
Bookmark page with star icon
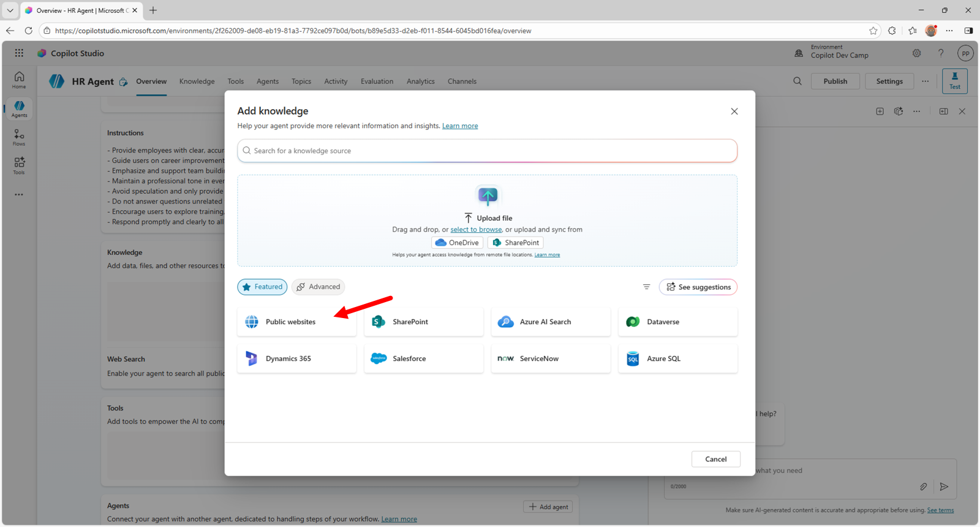(873, 31)
